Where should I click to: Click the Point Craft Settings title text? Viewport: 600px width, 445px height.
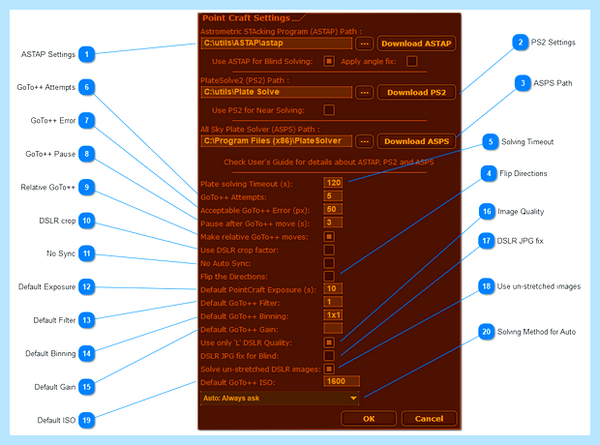point(246,18)
